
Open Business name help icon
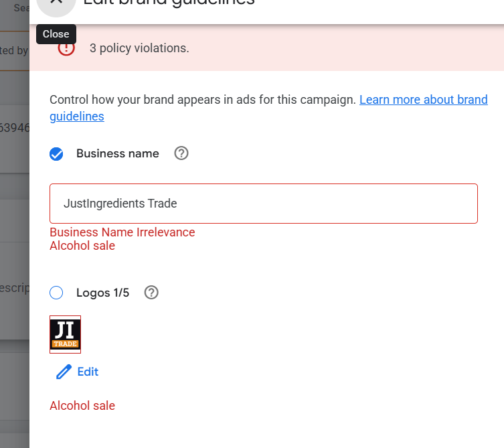click(x=181, y=153)
